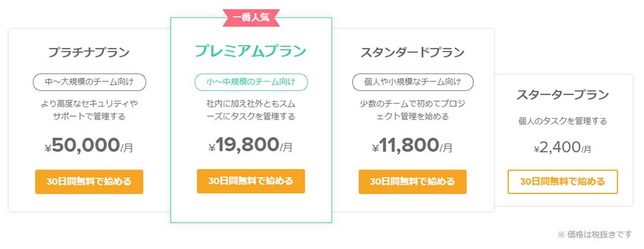
Task: Click the プレミアムプラン task management description
Action: (x=251, y=110)
